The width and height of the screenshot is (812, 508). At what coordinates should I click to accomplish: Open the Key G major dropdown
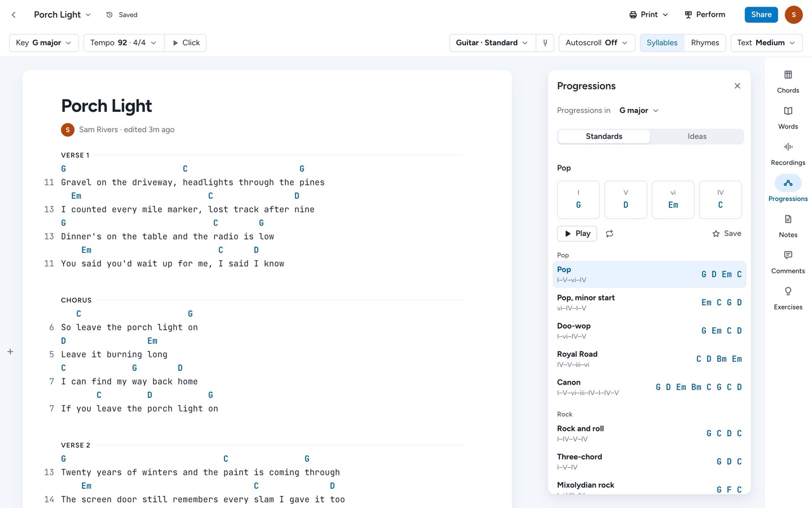(x=44, y=43)
